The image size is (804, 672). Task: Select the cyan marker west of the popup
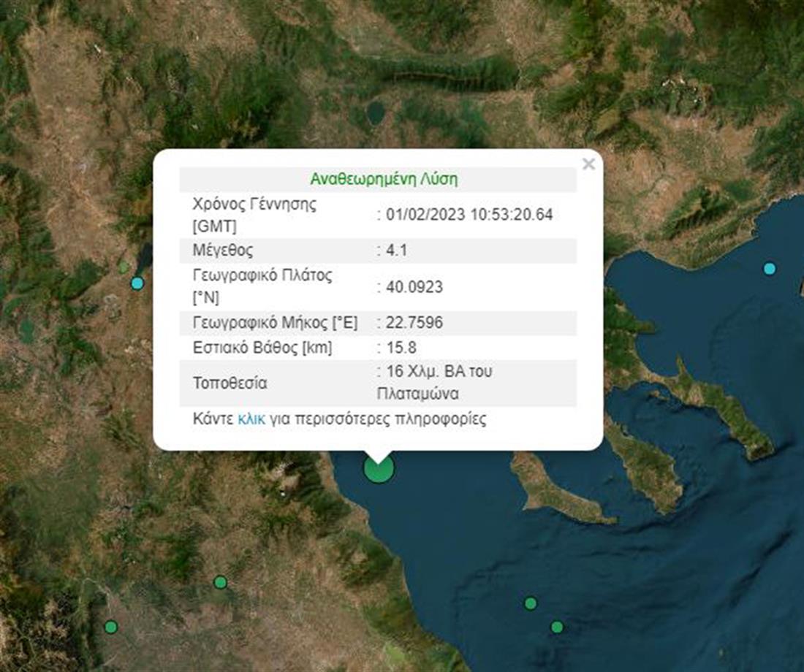[x=137, y=283]
